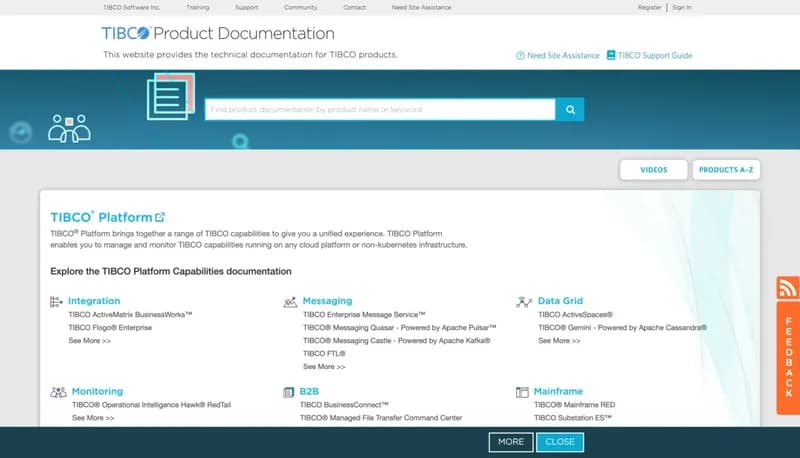Open the FEEDBACK side tab

pos(788,358)
